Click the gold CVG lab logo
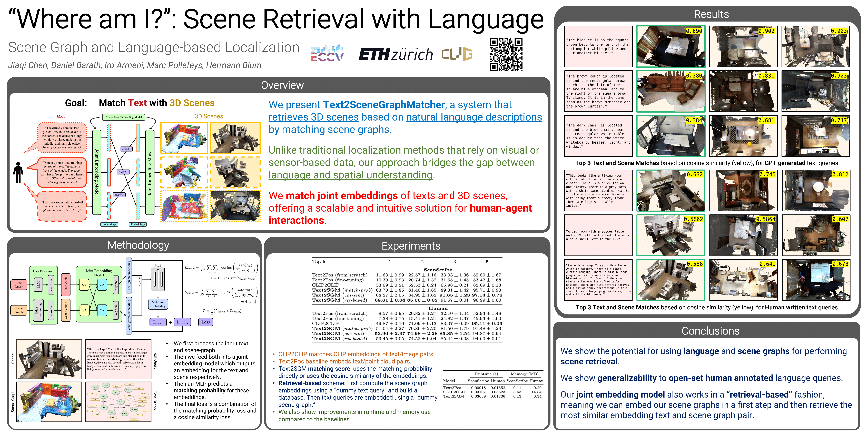Screen dimensions: 868x434 coord(457,54)
